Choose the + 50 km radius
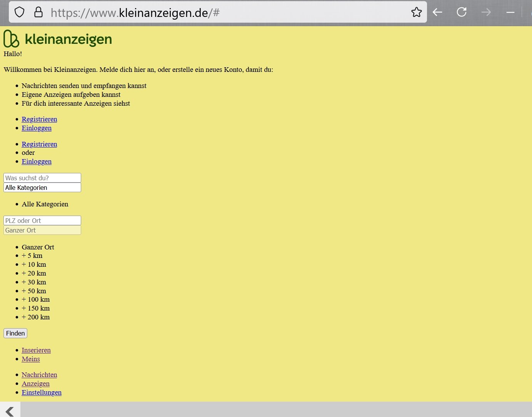This screenshot has width=532, height=417. (x=34, y=291)
